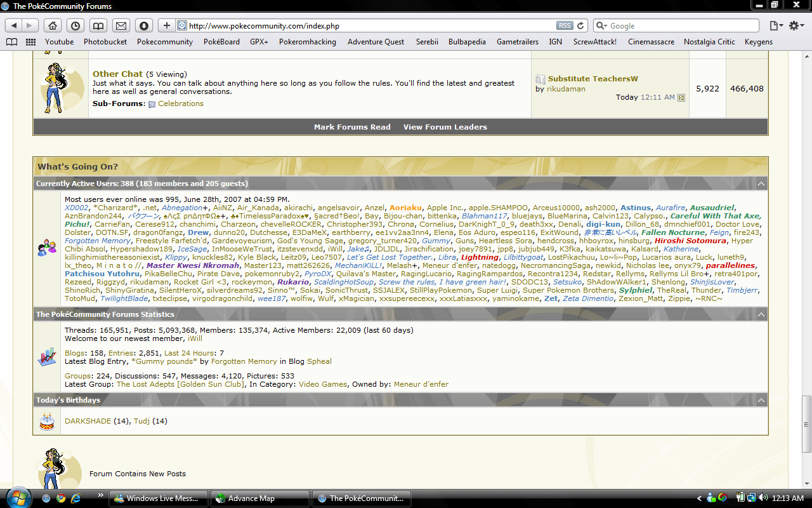Open the Home page icon in toolbar
The width and height of the screenshot is (812, 508).
pos(53,25)
